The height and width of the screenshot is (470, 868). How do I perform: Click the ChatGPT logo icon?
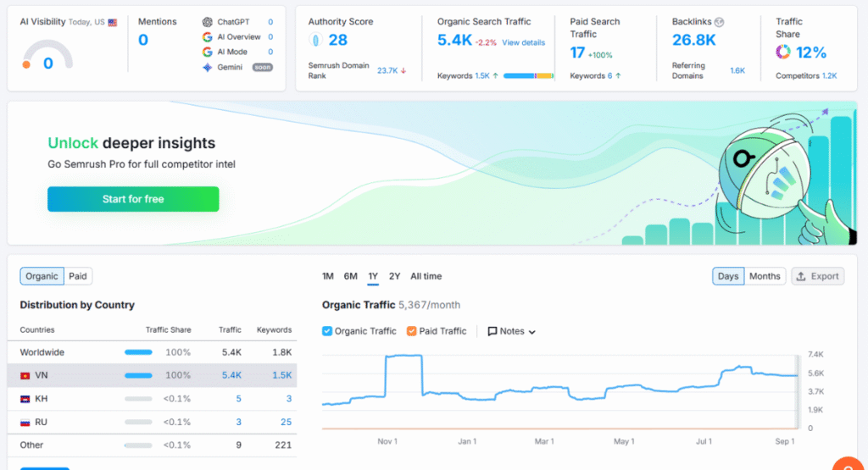[x=207, y=22]
